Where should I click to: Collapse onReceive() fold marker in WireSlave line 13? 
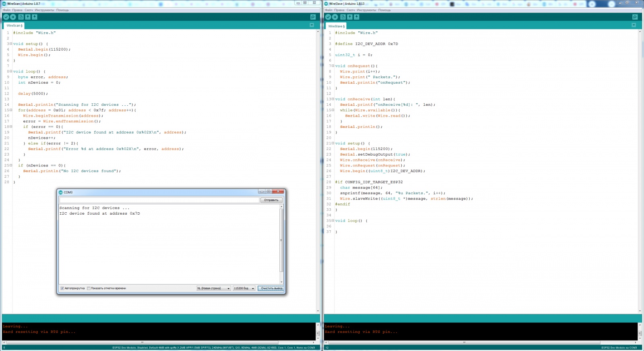(x=333, y=99)
